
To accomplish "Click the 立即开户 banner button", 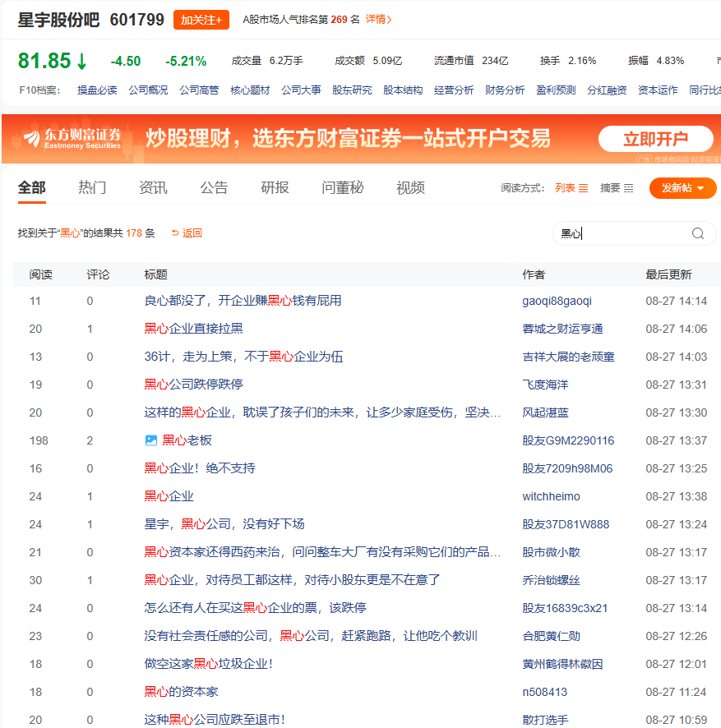I will 655,139.
